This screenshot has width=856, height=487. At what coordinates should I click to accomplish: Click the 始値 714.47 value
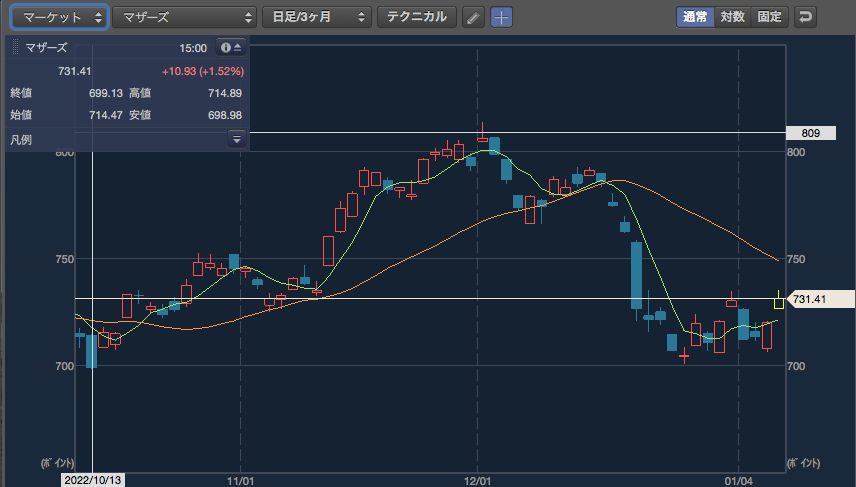click(x=106, y=115)
